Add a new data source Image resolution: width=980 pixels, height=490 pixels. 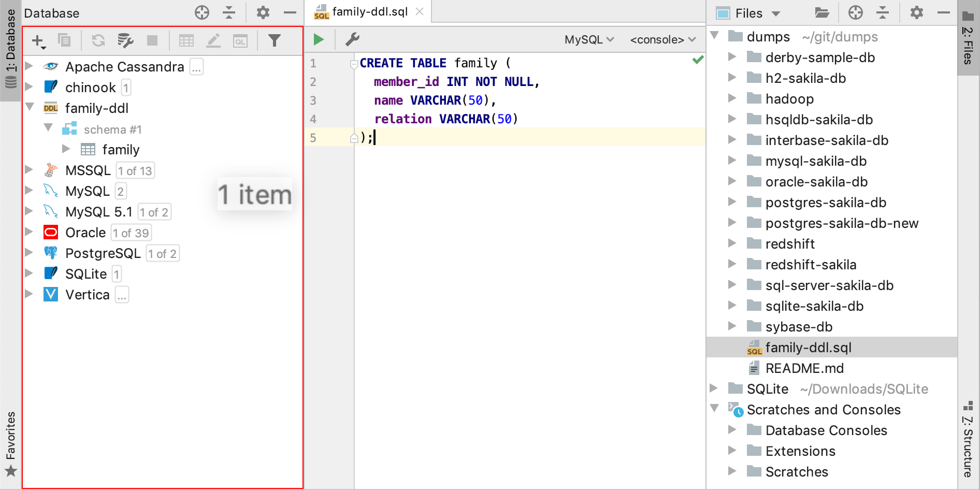click(36, 39)
